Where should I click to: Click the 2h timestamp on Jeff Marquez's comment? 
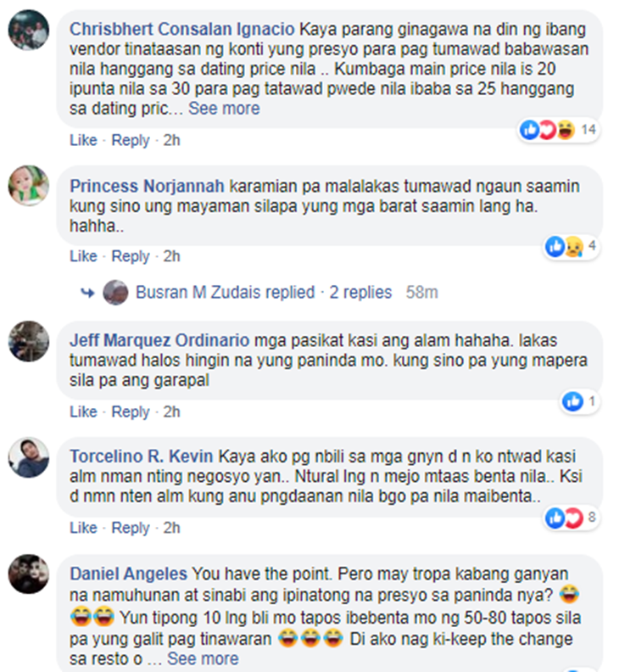coord(171,412)
